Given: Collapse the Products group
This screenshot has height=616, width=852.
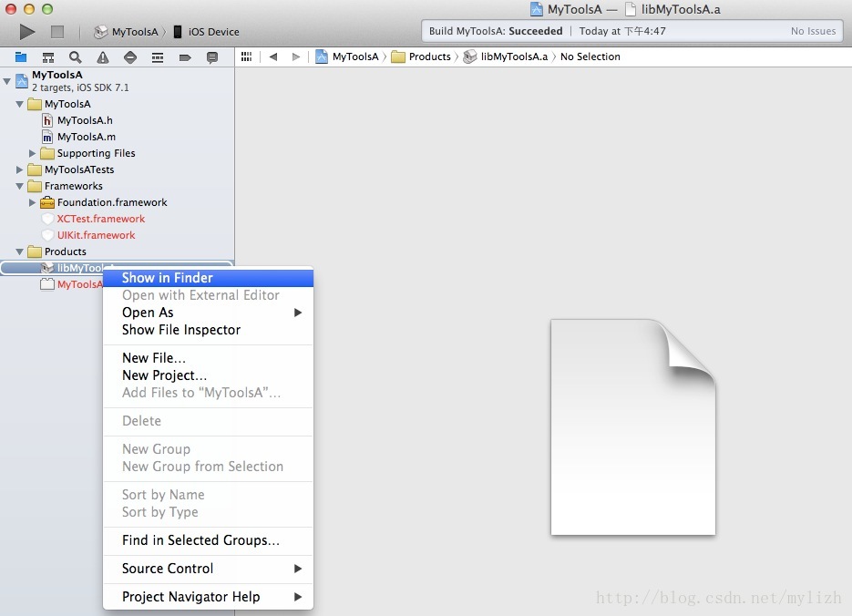Looking at the screenshot, I should pos(19,252).
